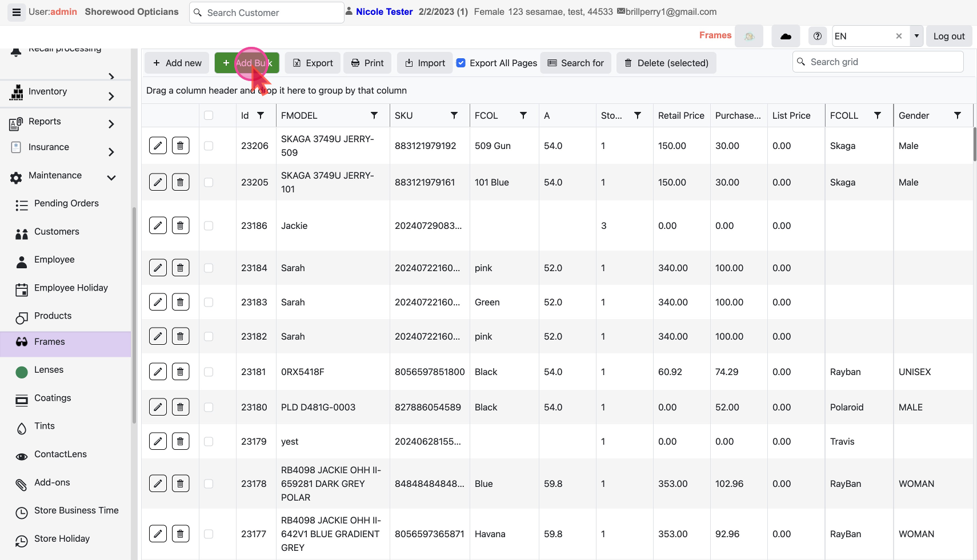Viewport: 977px width, 560px height.
Task: Open help question mark icon
Action: 818,36
